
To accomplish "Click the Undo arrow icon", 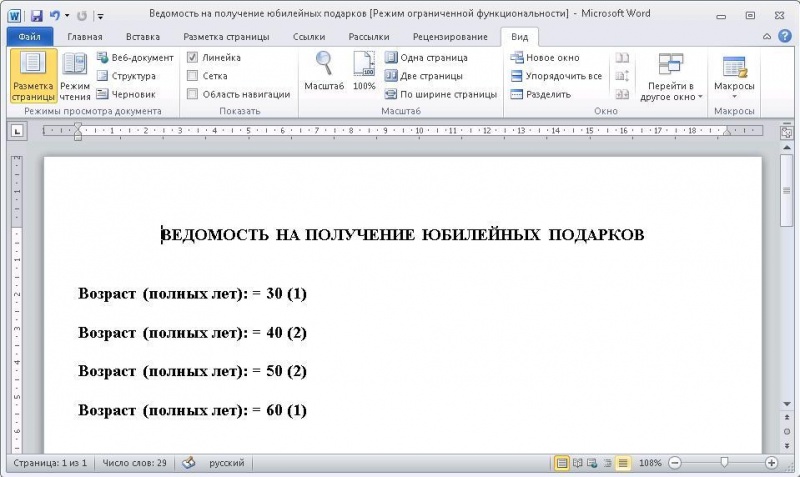I will (x=54, y=16).
